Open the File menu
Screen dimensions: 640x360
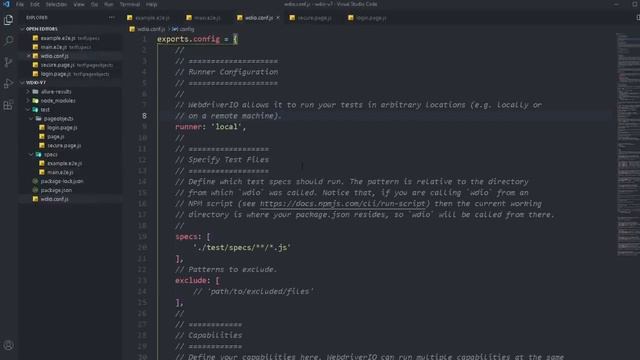(x=20, y=4)
